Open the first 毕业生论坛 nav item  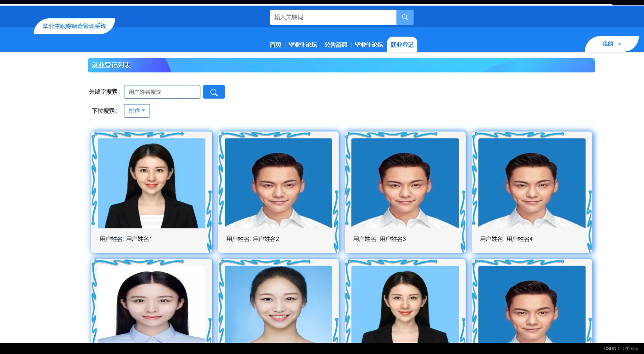[x=303, y=45]
